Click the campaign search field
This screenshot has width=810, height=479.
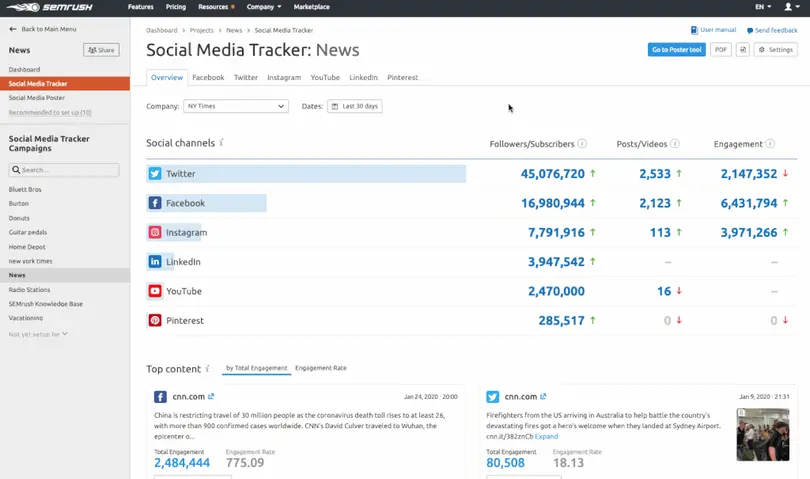[x=64, y=170]
